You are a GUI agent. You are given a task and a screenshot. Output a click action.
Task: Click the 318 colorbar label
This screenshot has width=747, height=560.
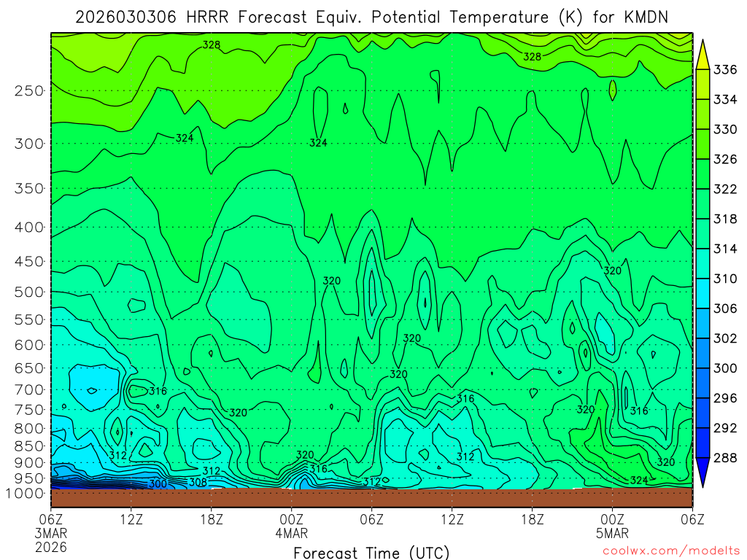[725, 219]
